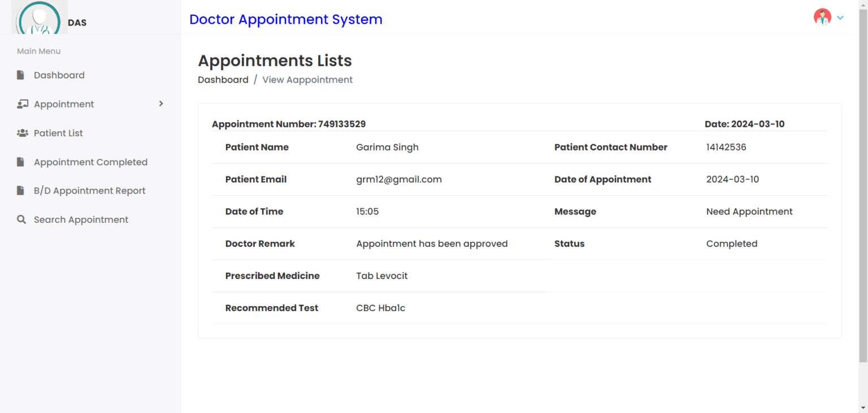This screenshot has height=413, width=868.
Task: Click the Dashboard breadcrumb link
Action: point(223,79)
